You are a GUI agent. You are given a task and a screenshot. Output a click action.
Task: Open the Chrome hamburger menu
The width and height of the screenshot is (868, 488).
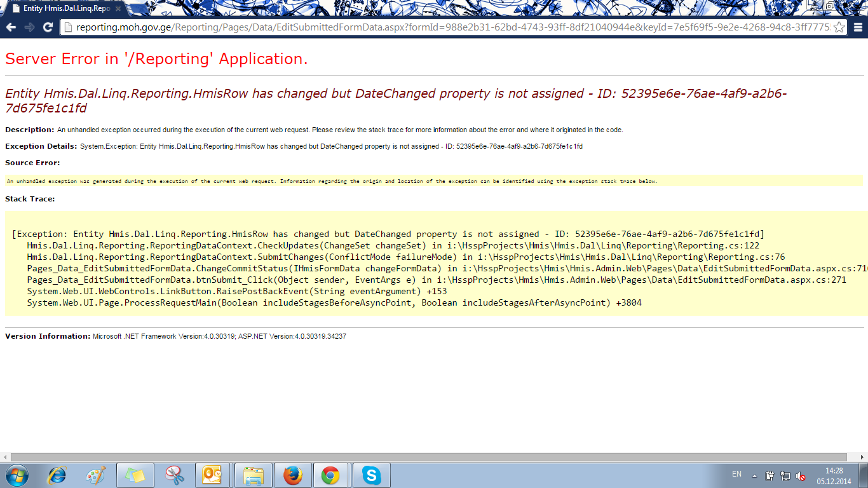tap(858, 27)
